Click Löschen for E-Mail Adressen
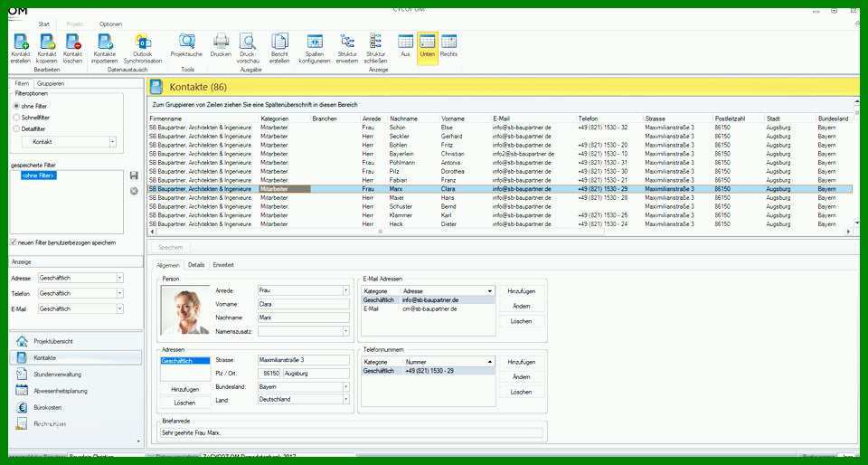Image resolution: width=868 pixels, height=465 pixels. pyautogui.click(x=521, y=321)
